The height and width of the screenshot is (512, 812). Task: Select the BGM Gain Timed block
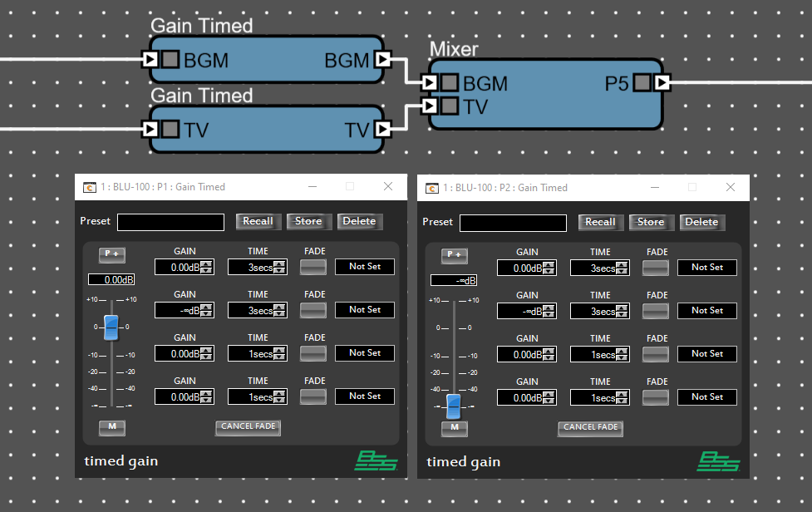click(x=267, y=60)
